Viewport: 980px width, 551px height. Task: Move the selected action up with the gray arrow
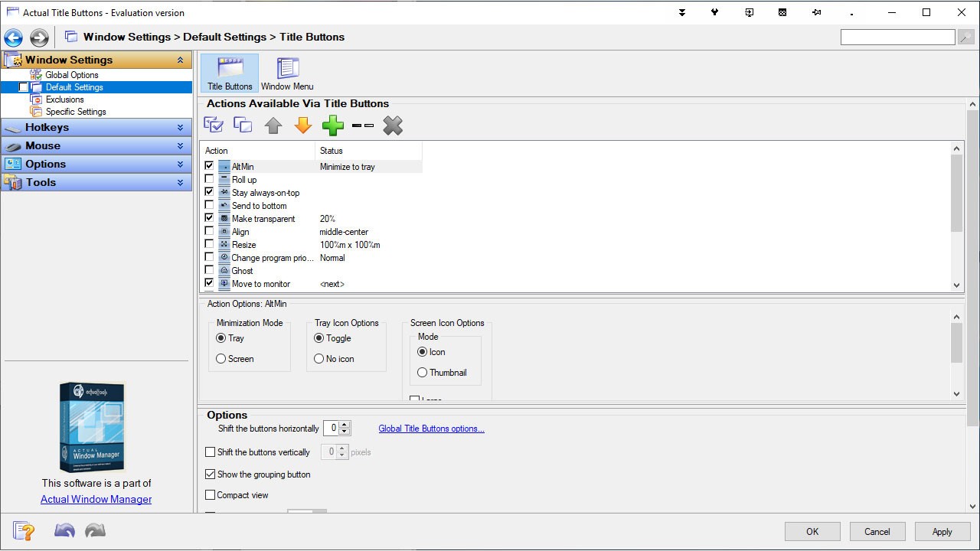tap(273, 124)
